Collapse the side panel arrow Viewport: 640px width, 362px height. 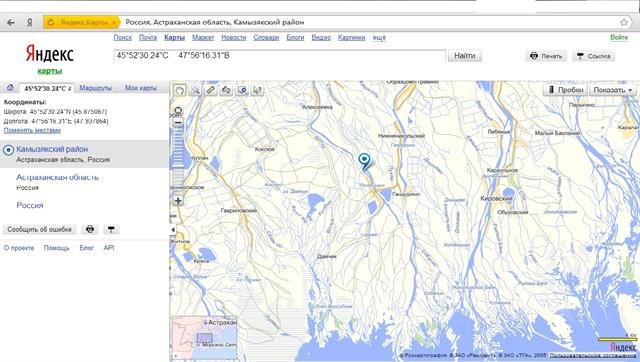[173, 230]
